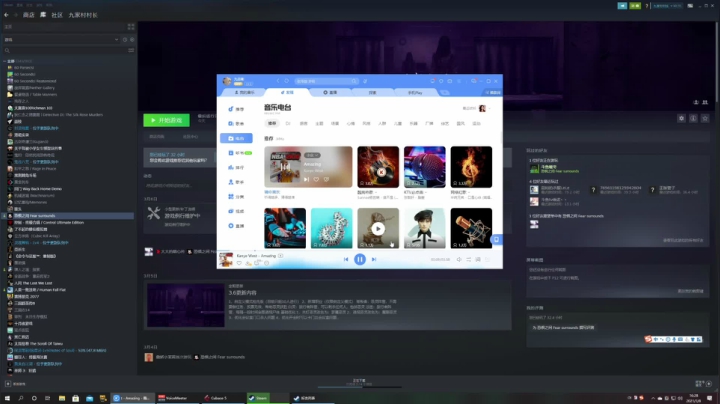Switch Steam library to grid collections view

click(131, 27)
